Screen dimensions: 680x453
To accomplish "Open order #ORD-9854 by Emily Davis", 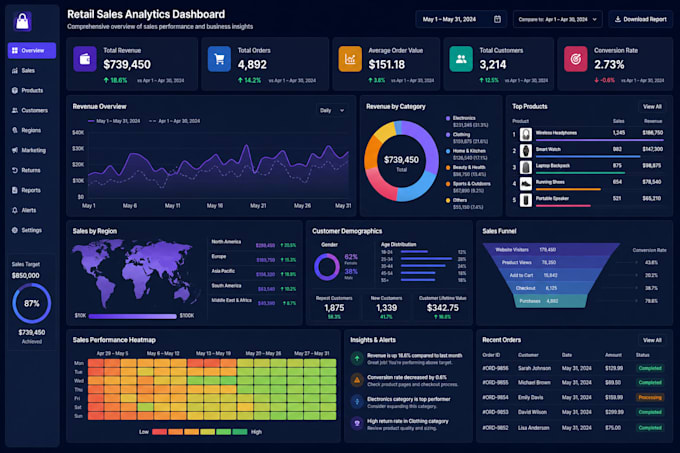I will (x=495, y=397).
